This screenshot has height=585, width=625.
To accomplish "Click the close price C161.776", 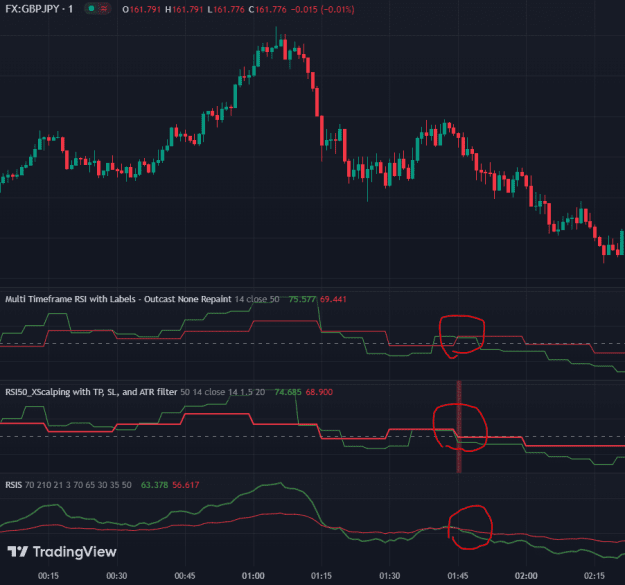I will pos(267,9).
